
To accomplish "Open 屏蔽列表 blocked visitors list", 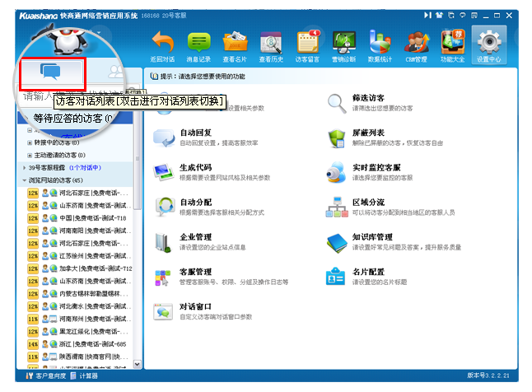I will (x=366, y=133).
